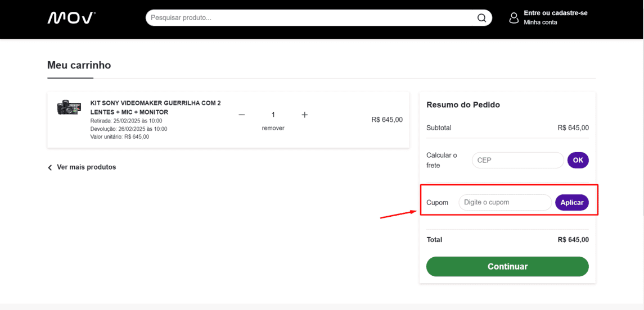The height and width of the screenshot is (310, 644).
Task: Open Entre ou cadastre-se link
Action: tap(556, 13)
